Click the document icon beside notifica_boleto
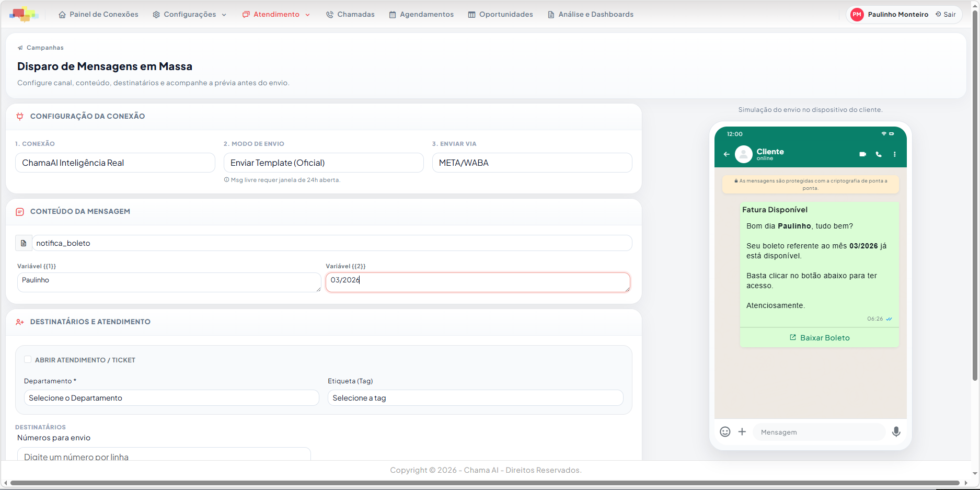This screenshot has height=490, width=980. [x=24, y=243]
